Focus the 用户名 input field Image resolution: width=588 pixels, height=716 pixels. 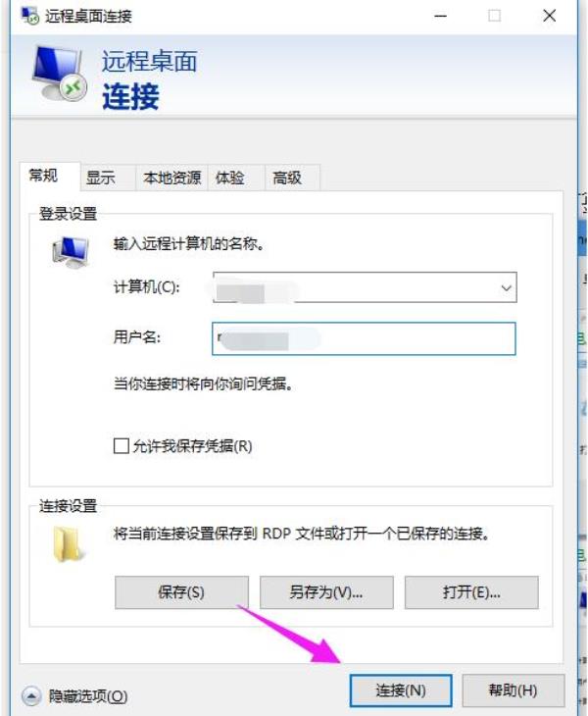pos(364,338)
